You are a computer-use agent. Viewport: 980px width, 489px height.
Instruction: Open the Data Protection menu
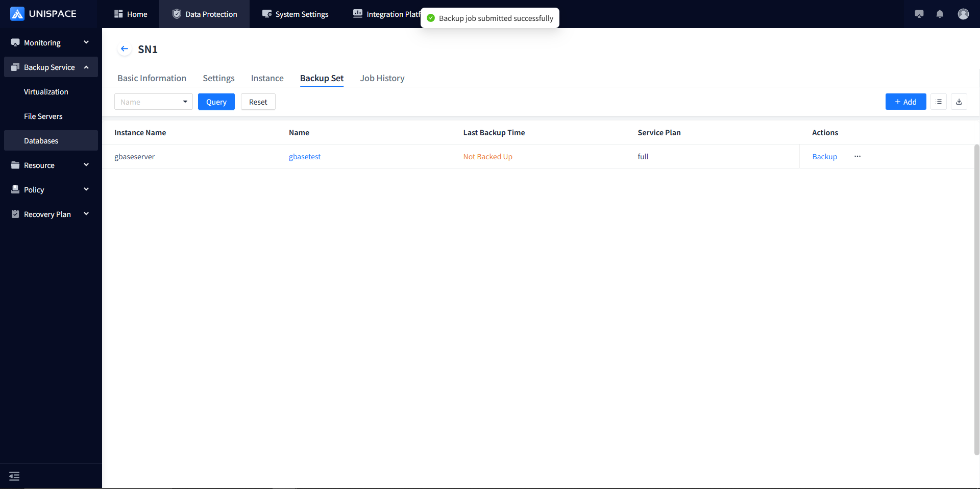tap(205, 14)
